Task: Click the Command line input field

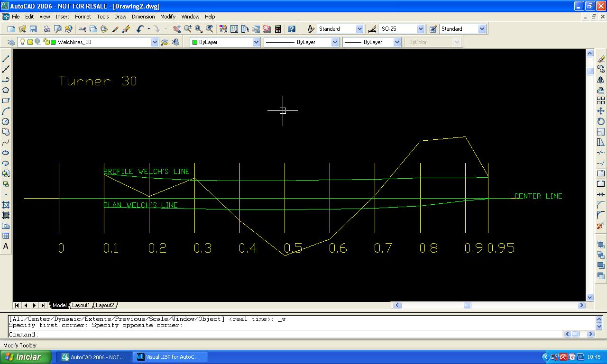Action: point(285,334)
